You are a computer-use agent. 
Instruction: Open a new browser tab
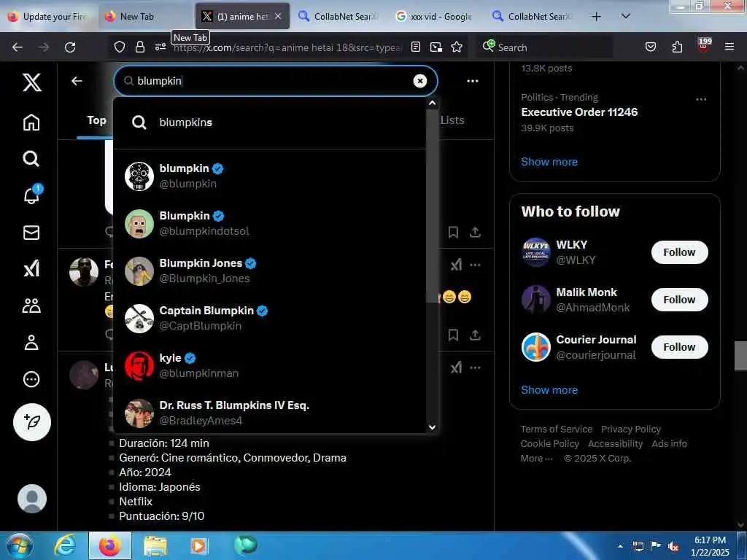[596, 16]
